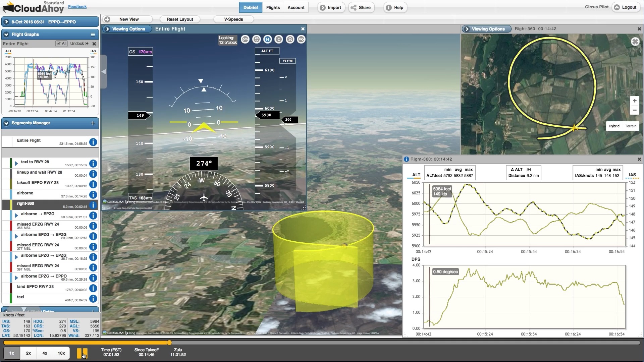644x362 pixels.
Task: Toggle Hybrid map view switch
Action: click(x=614, y=126)
